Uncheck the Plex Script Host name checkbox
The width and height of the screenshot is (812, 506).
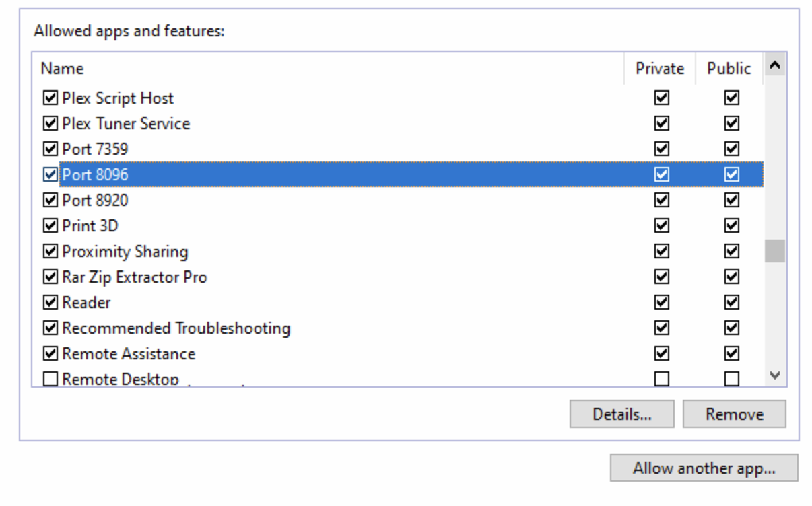[x=50, y=98]
